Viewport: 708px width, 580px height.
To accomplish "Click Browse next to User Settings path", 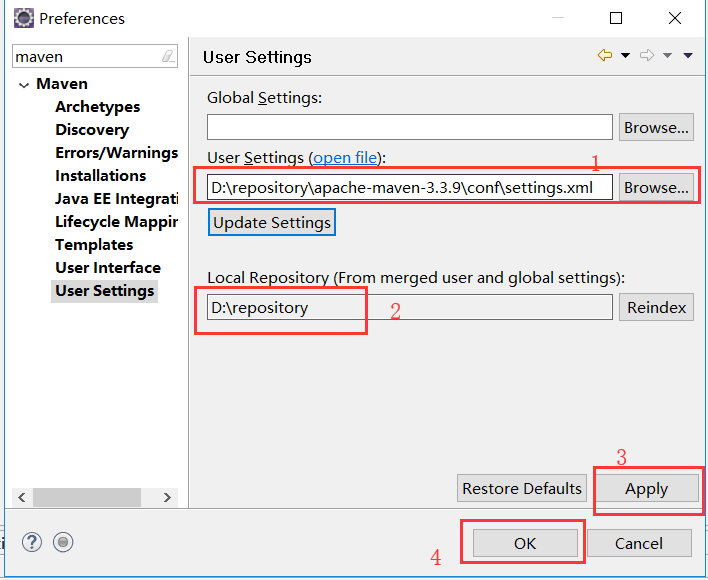I will tap(656, 188).
